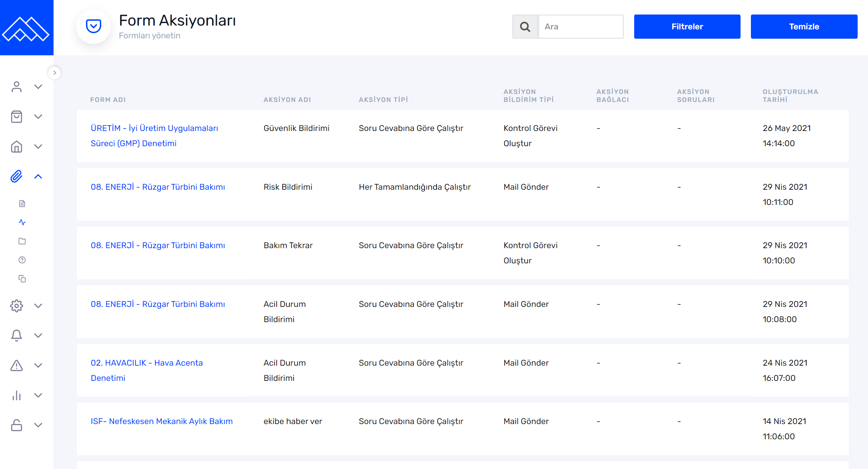Click the user profile sidebar icon
868x469 pixels.
point(16,87)
